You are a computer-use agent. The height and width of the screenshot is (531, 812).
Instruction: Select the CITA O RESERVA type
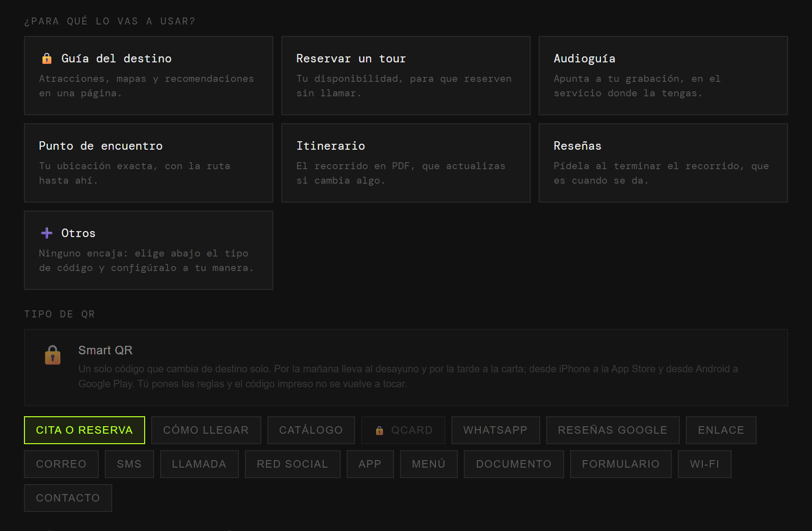coord(84,430)
